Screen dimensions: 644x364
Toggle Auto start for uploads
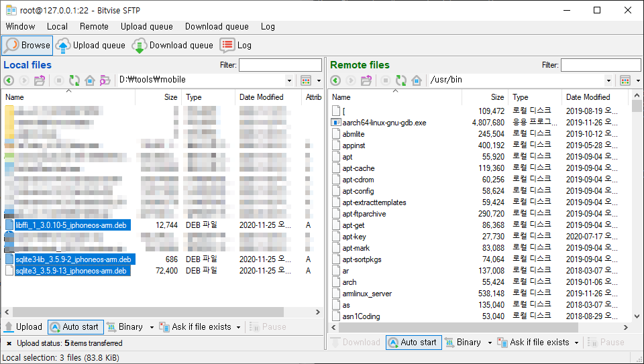point(76,327)
